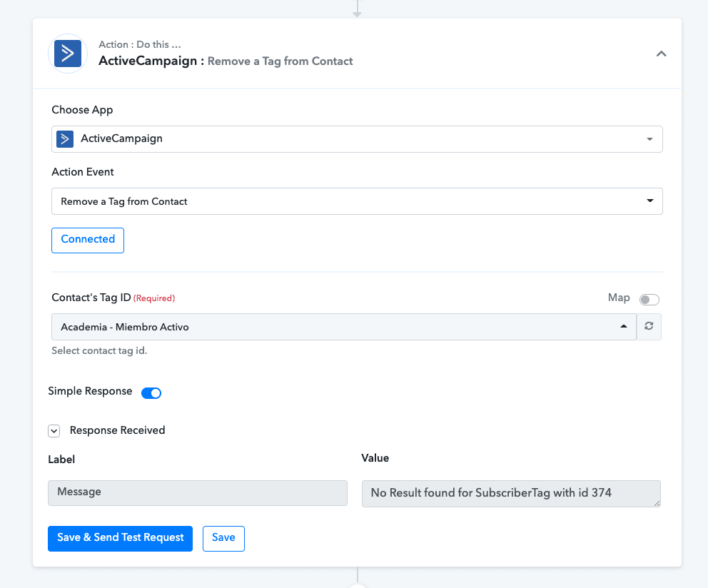The image size is (708, 588).
Task: Click the Message label field
Action: click(x=197, y=492)
